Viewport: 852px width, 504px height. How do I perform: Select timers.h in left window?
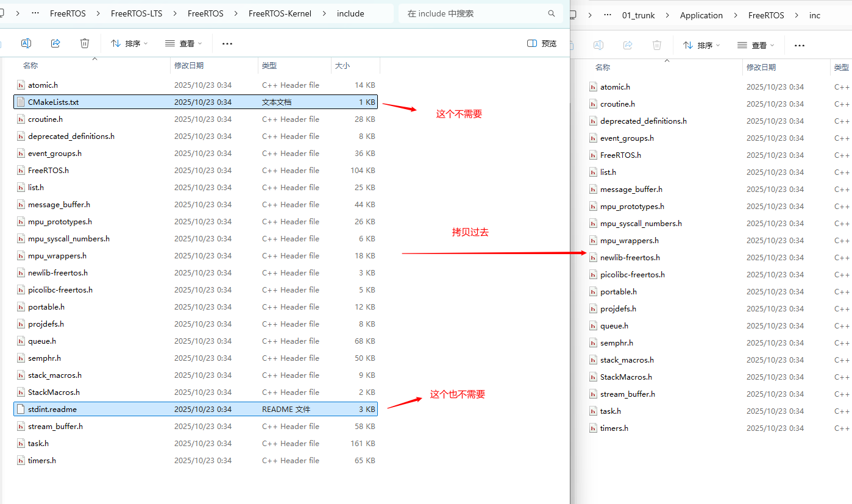coord(196,460)
